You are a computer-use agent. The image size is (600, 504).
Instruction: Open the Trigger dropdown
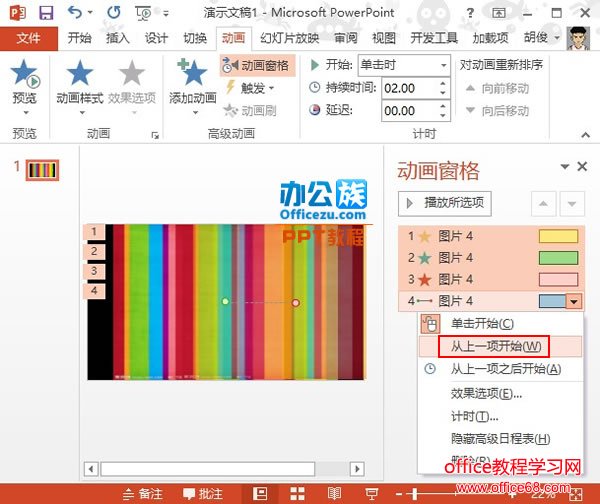pyautogui.click(x=250, y=88)
